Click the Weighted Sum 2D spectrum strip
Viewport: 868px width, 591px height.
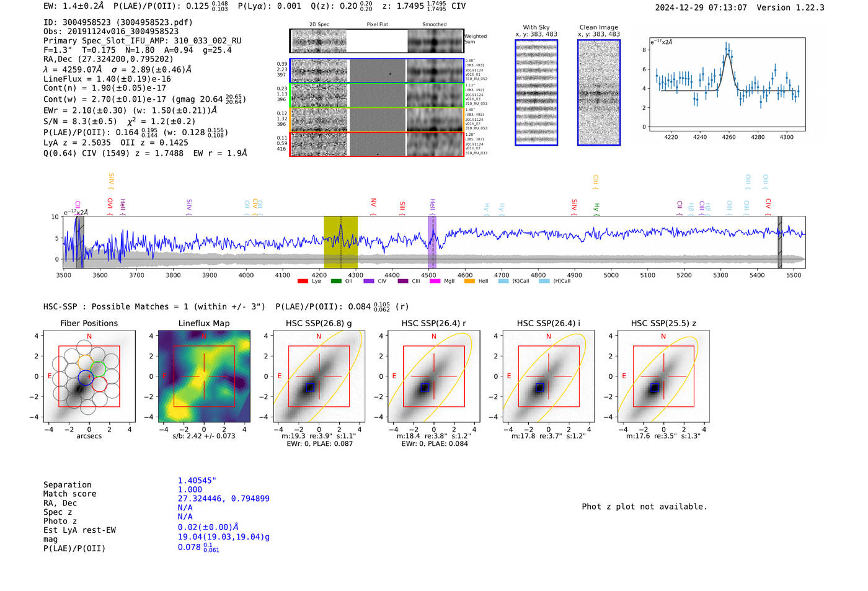(x=376, y=41)
